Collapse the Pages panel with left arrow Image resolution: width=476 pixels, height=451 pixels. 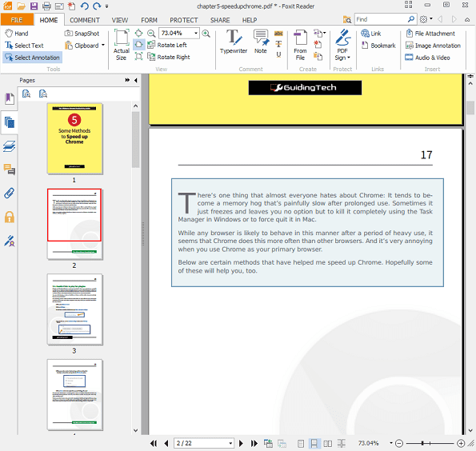(x=136, y=80)
